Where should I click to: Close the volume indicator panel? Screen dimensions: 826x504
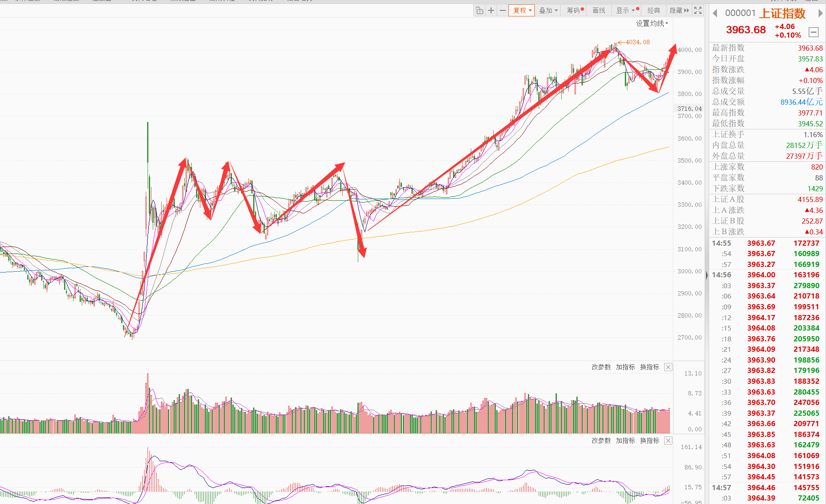pyautogui.click(x=668, y=367)
